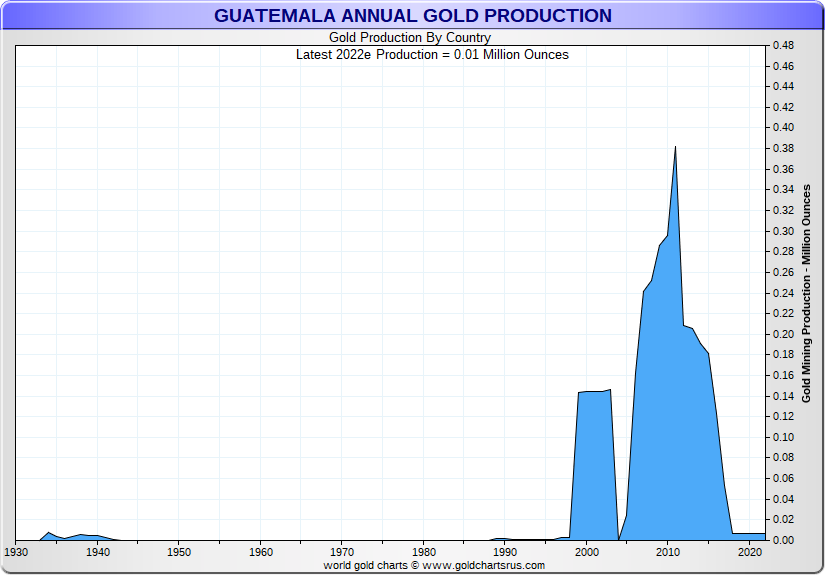The height and width of the screenshot is (575, 825).
Task: Select the 0.20 y-axis tick value
Action: coord(782,334)
